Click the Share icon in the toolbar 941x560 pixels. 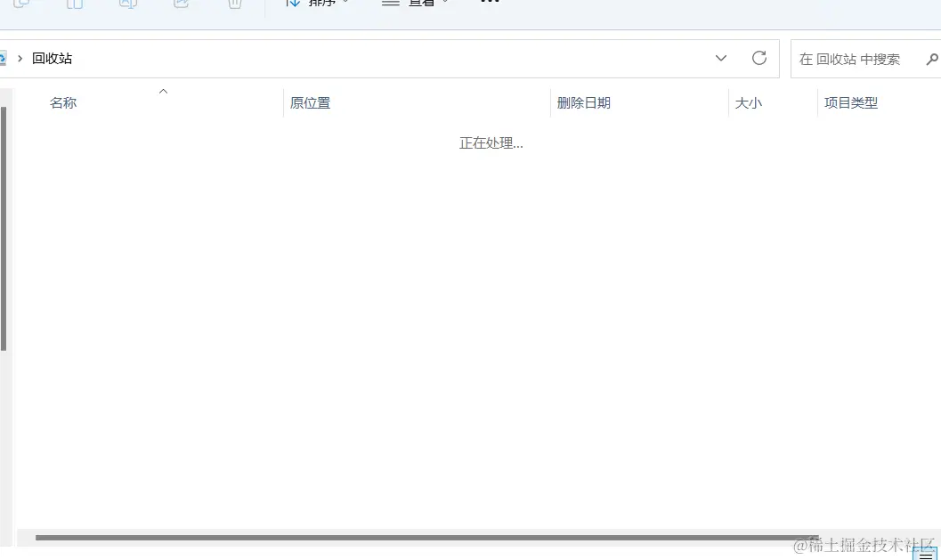[x=182, y=4]
